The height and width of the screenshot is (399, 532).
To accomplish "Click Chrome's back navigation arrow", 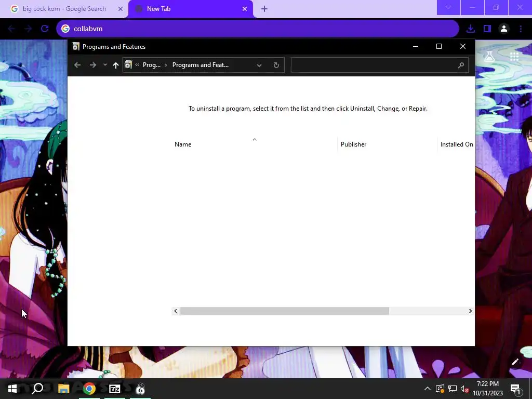I will [11, 29].
